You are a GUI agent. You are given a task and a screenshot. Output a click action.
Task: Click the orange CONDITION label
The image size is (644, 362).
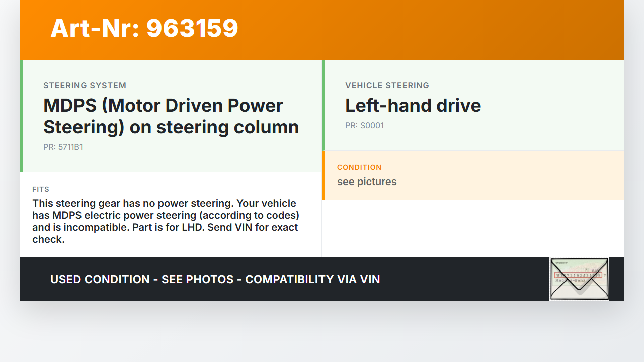click(x=359, y=167)
